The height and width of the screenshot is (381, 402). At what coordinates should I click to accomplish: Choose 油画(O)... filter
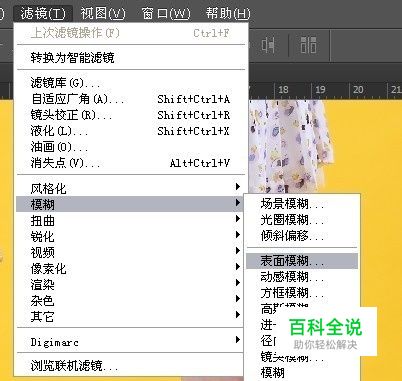tap(131, 147)
